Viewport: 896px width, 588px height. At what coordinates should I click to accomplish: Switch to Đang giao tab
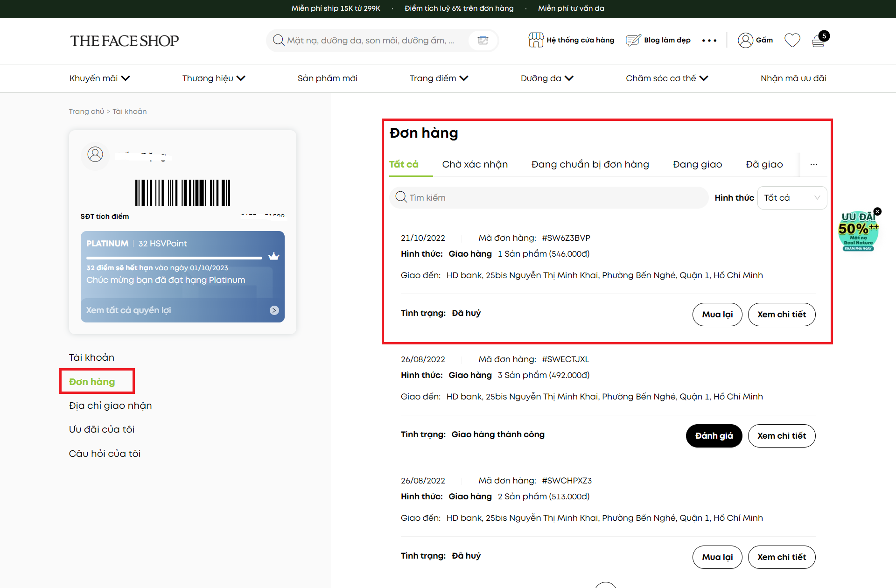tap(698, 164)
